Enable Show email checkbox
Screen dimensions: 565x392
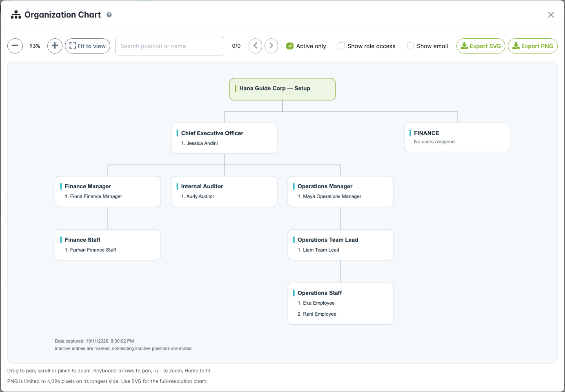410,46
